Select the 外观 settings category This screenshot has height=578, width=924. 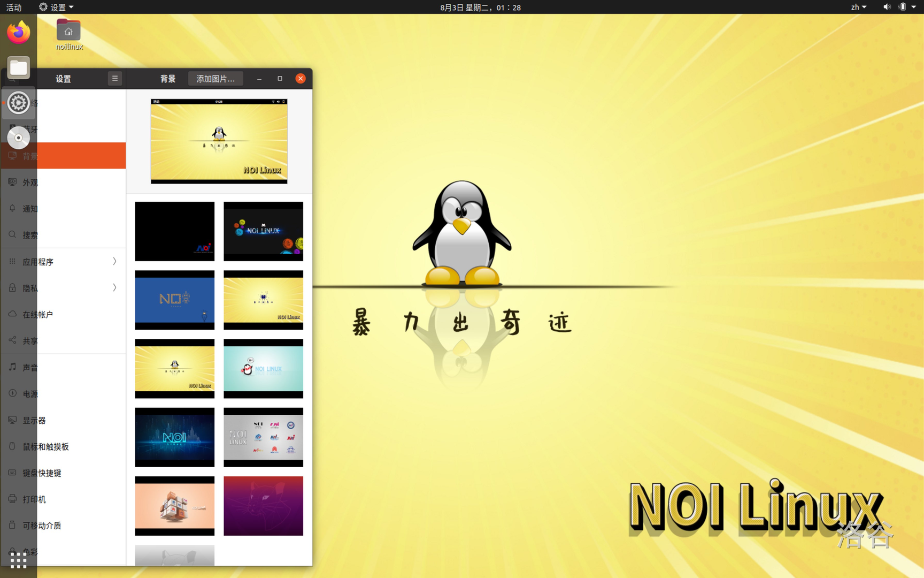pyautogui.click(x=63, y=182)
